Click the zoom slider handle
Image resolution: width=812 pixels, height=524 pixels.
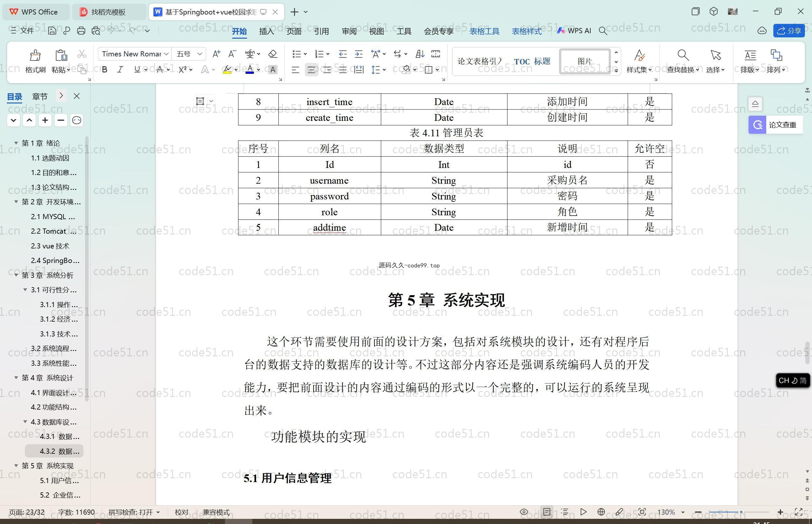[741, 512]
